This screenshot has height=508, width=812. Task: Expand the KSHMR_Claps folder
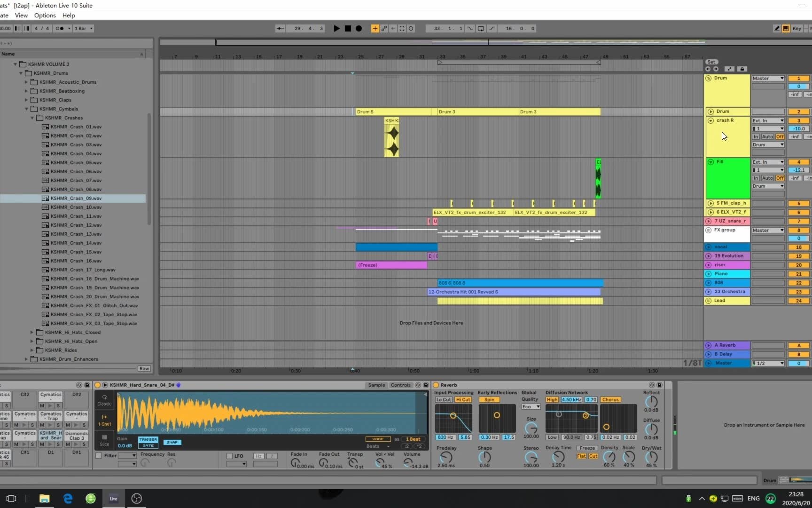pos(27,100)
